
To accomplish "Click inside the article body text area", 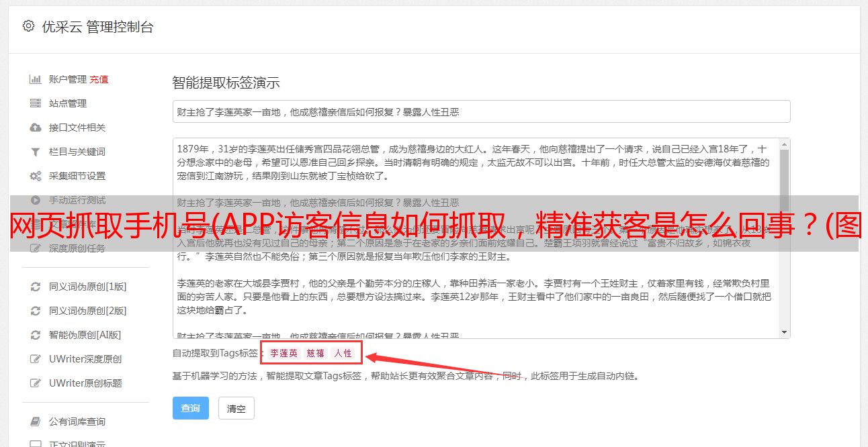I will tap(475, 238).
